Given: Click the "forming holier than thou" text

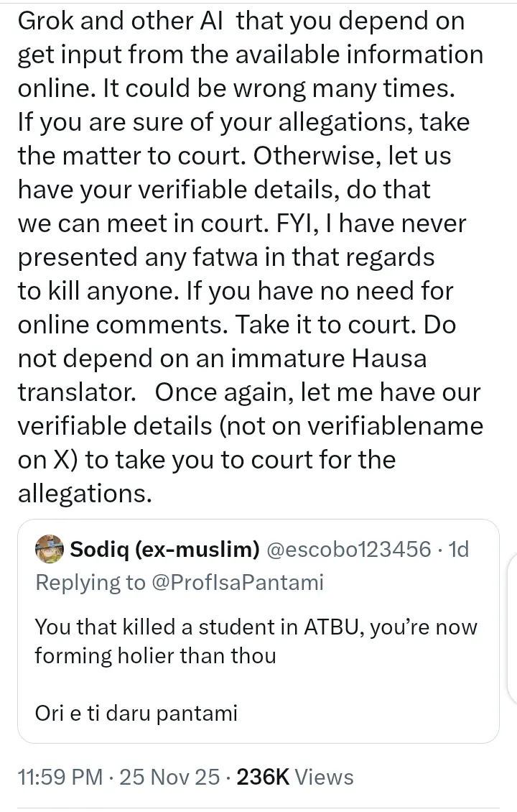Looking at the screenshot, I should [155, 655].
